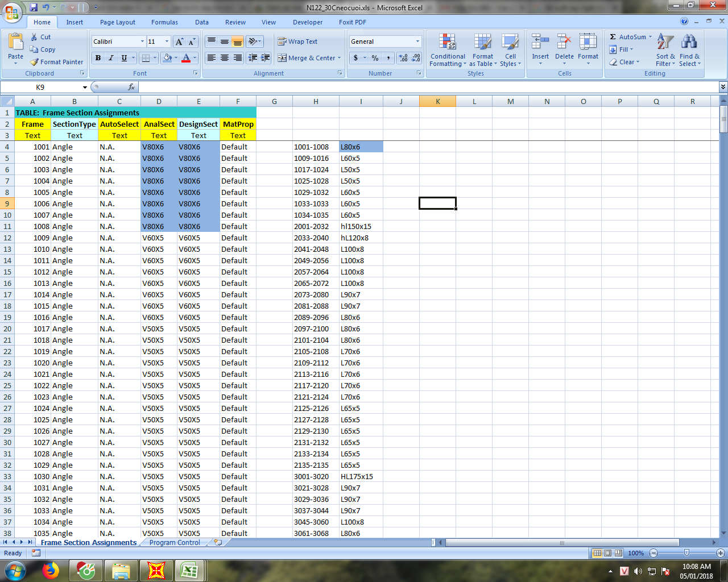Viewport: 728px width, 582px height.
Task: Open the font name dropdown for Calibri
Action: point(142,41)
